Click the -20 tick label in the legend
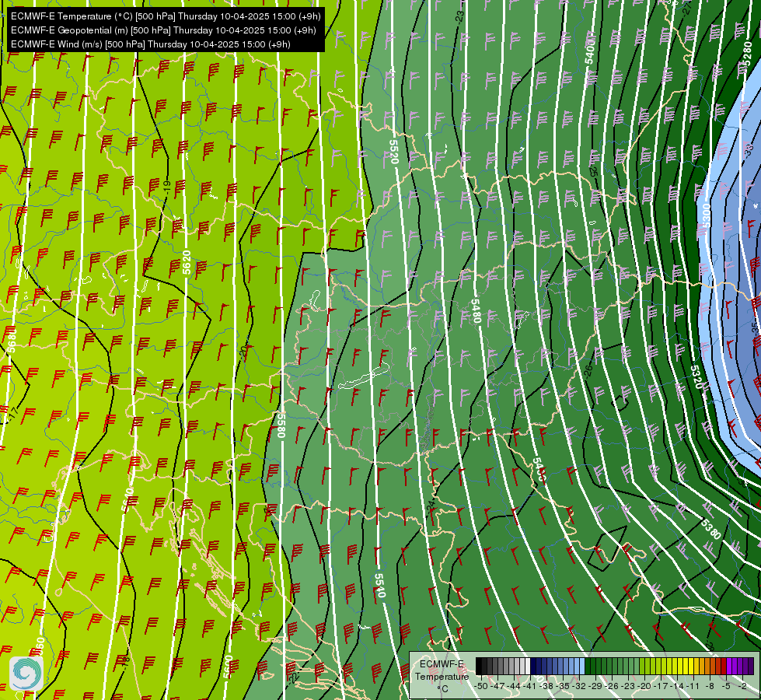The width and height of the screenshot is (761, 700). point(645,686)
